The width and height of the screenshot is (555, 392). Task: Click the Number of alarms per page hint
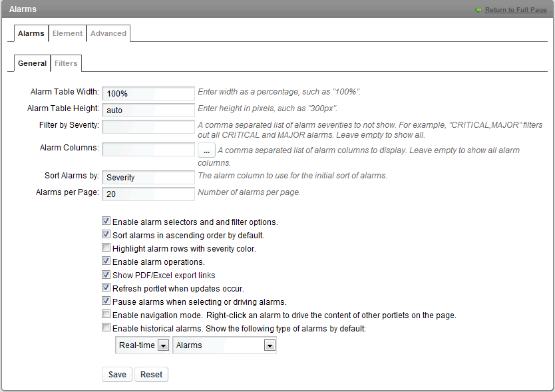tap(249, 192)
